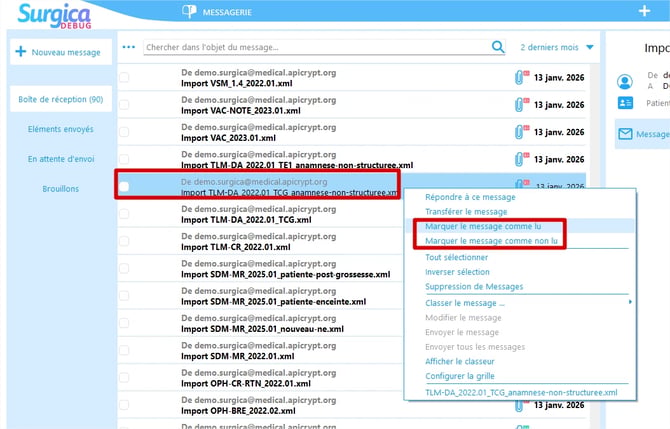Choose 'Configurer la grille'
Viewport: 670px width, 429px height.
tap(460, 376)
